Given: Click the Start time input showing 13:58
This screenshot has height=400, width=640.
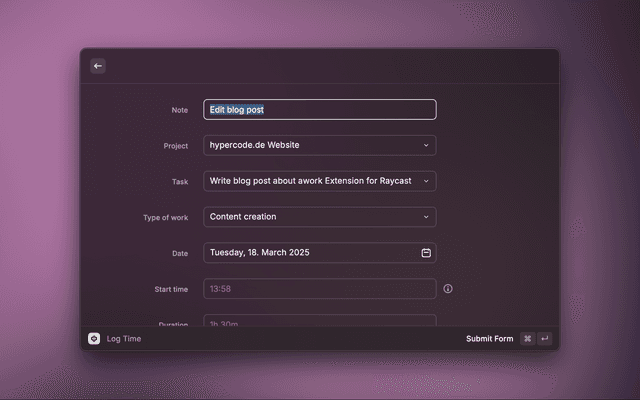Looking at the screenshot, I should pos(319,289).
